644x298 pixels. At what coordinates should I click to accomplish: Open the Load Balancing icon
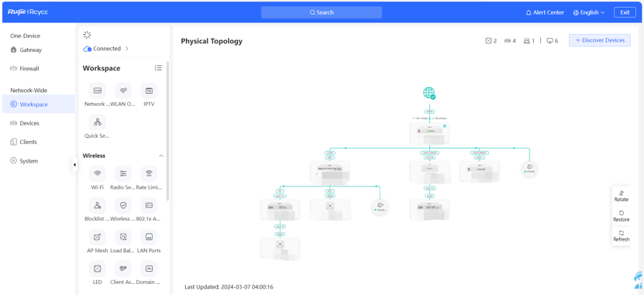[x=123, y=237]
